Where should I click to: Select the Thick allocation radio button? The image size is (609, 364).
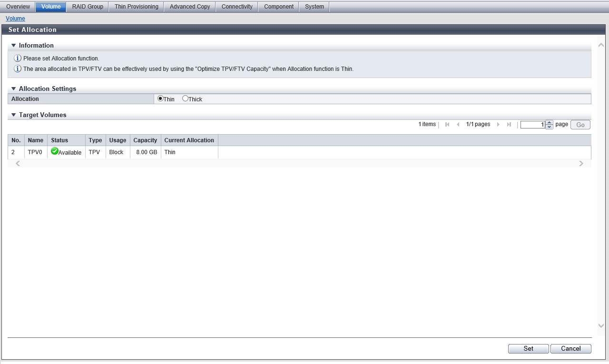185,98
